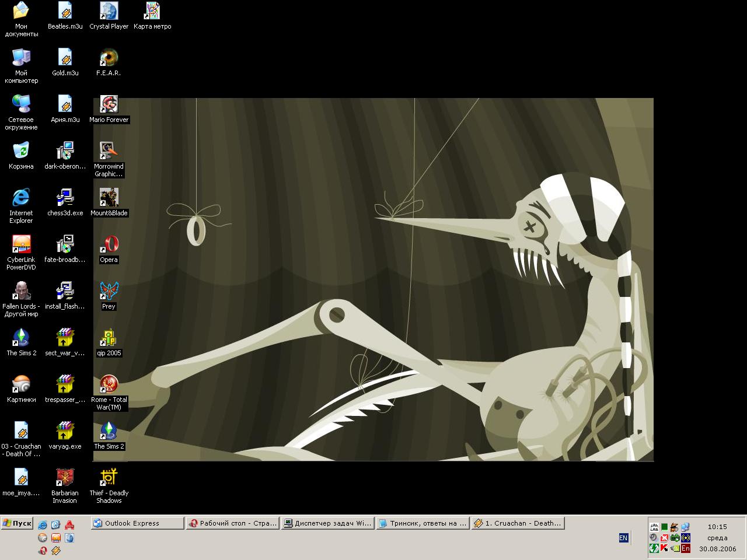Click the Kaspersky icon in system tray
This screenshot has width=747, height=560.
[664, 548]
